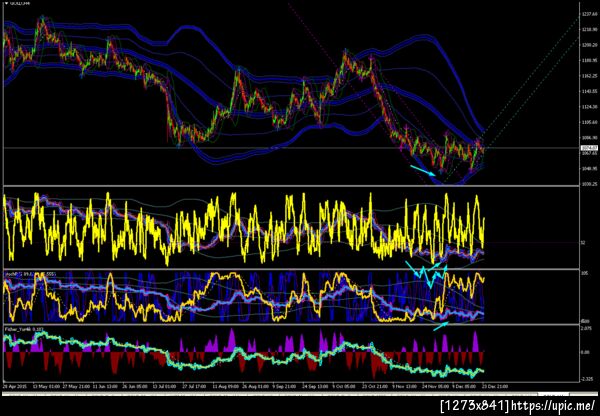Click the 23 Oct 21:00 time label

pos(374,387)
